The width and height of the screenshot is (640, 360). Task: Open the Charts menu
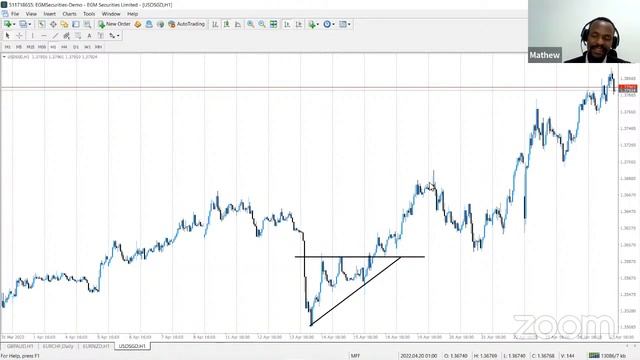69,14
